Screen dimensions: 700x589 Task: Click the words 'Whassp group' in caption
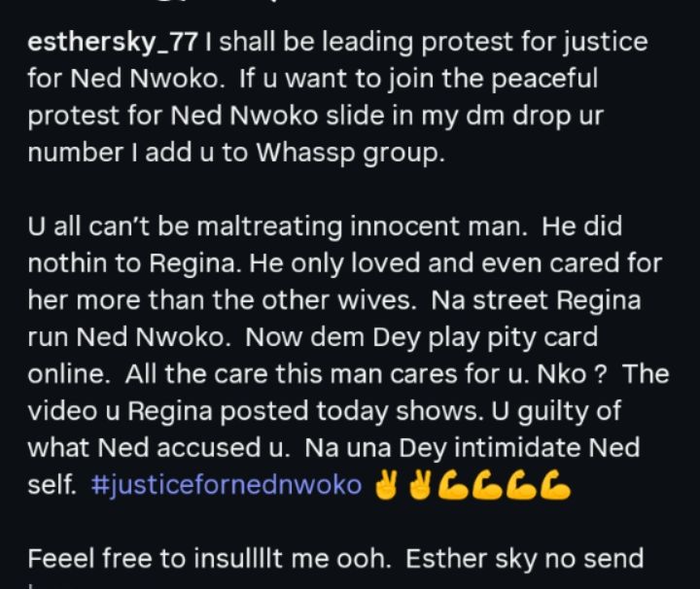351,154
